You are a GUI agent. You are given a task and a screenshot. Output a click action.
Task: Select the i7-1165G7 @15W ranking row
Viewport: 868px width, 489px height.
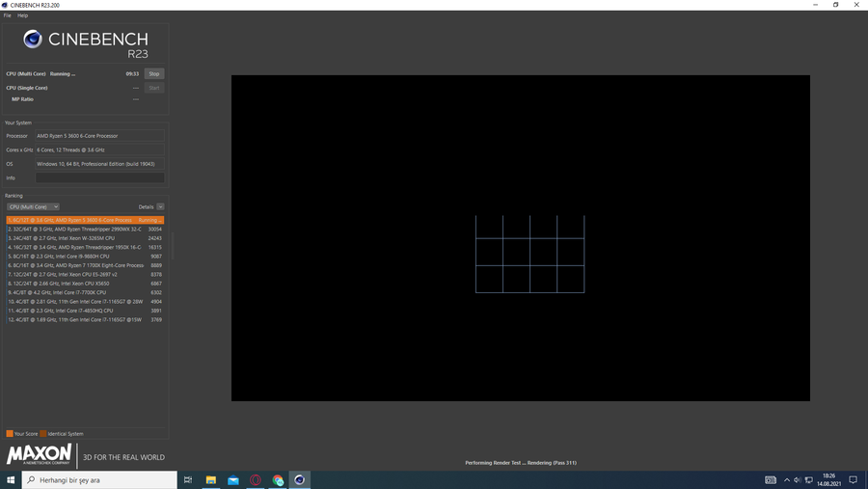coord(85,319)
